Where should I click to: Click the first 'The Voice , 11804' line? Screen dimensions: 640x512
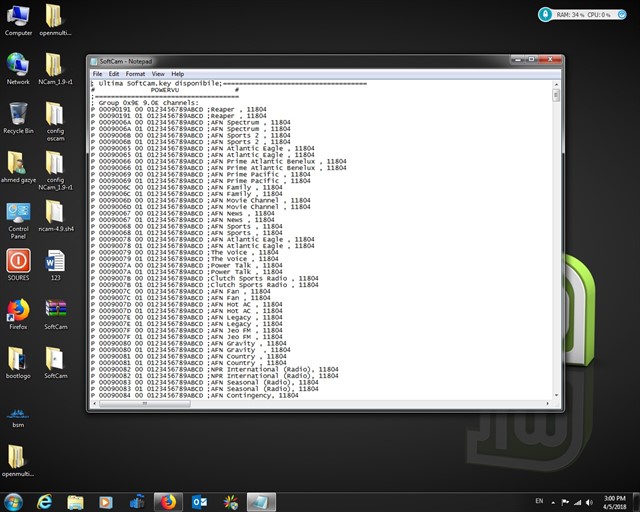(x=184, y=252)
